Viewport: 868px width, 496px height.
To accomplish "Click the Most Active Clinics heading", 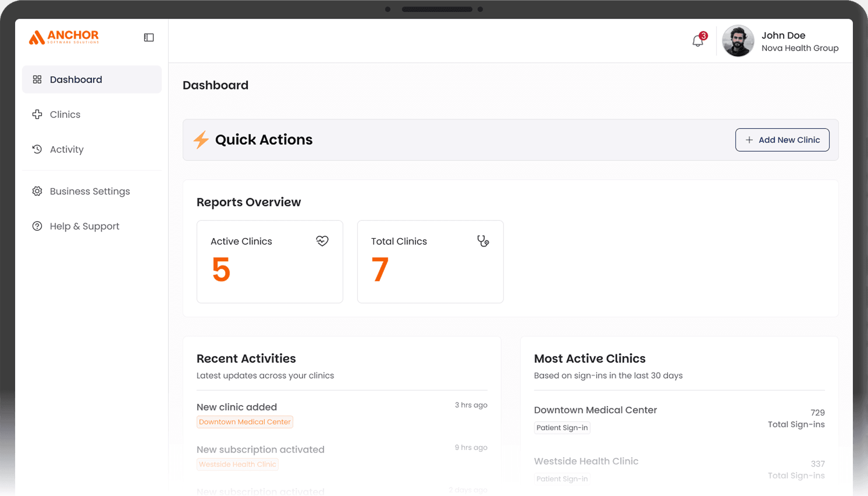I will [x=589, y=359].
